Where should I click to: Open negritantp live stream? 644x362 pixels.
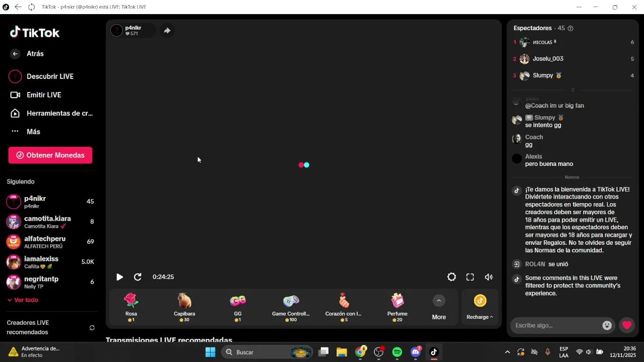[50, 282]
